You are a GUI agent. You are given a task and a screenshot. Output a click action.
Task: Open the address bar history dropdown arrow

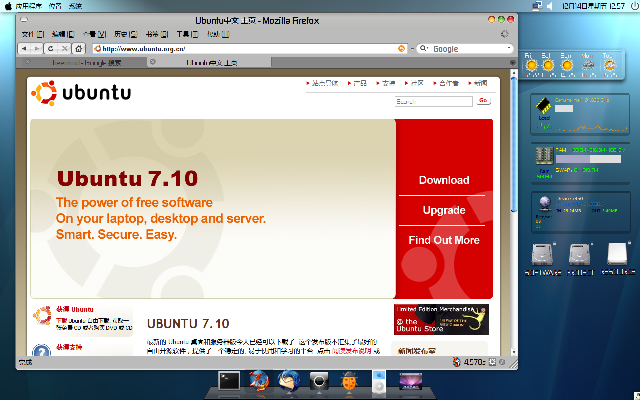[x=412, y=49]
